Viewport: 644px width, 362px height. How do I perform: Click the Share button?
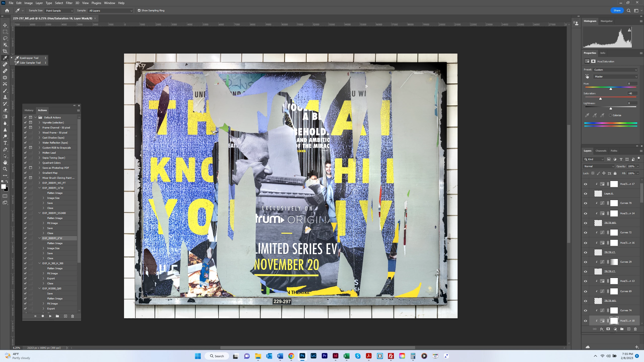(x=617, y=10)
